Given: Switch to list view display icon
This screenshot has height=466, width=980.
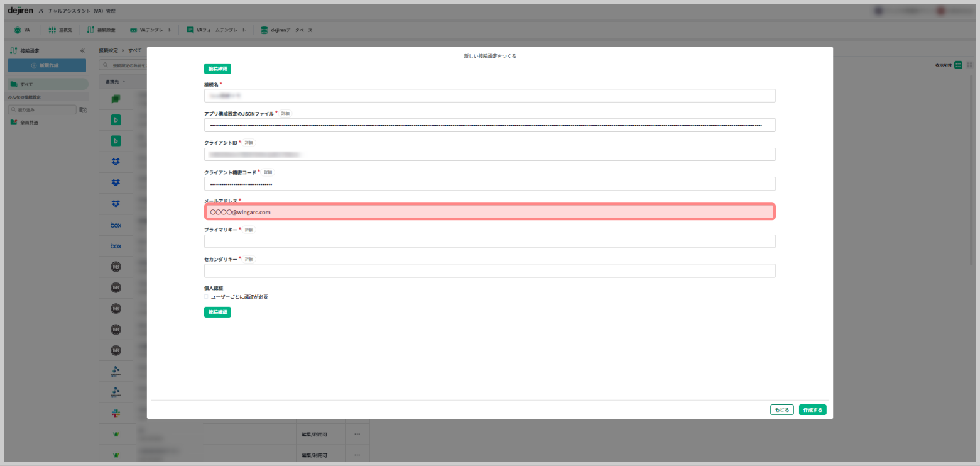Looking at the screenshot, I should point(958,65).
